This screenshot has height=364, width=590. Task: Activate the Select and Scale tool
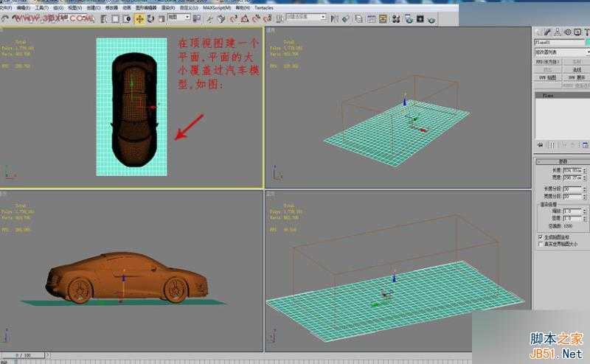pyautogui.click(x=162, y=19)
